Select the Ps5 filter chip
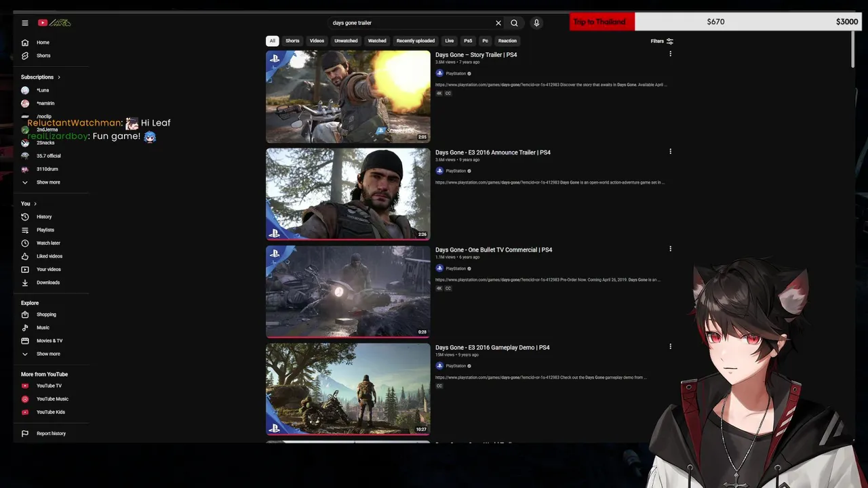 tap(468, 41)
